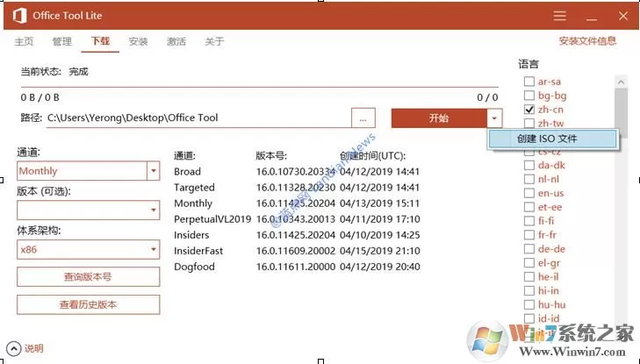Click the 开始 start button
The image size is (640, 364).
439,118
